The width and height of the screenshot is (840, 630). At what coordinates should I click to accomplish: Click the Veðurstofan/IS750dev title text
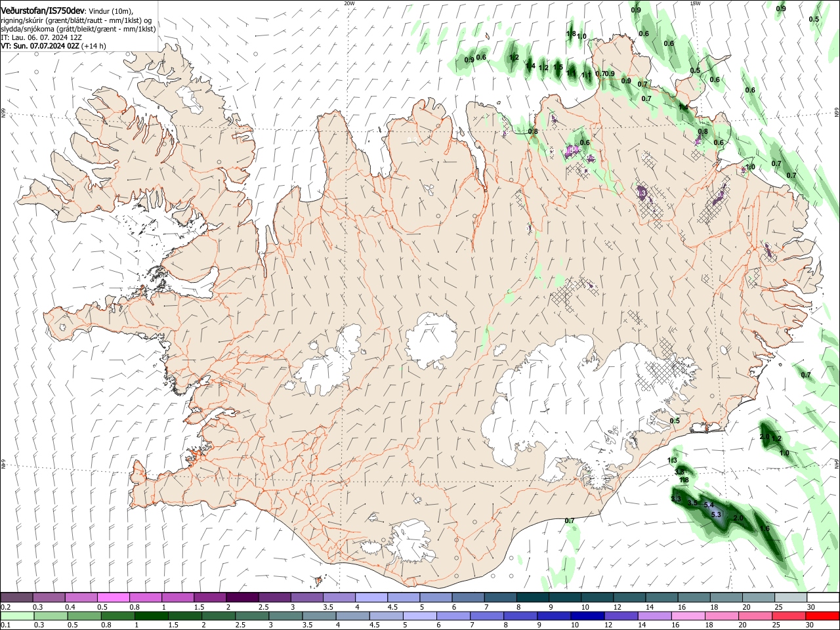click(43, 10)
